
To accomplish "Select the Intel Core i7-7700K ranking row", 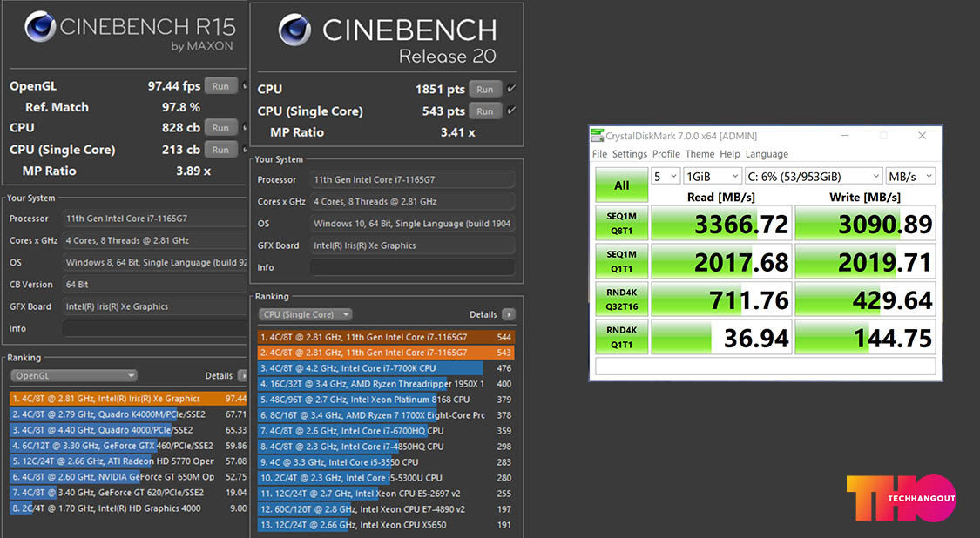I will point(386,368).
